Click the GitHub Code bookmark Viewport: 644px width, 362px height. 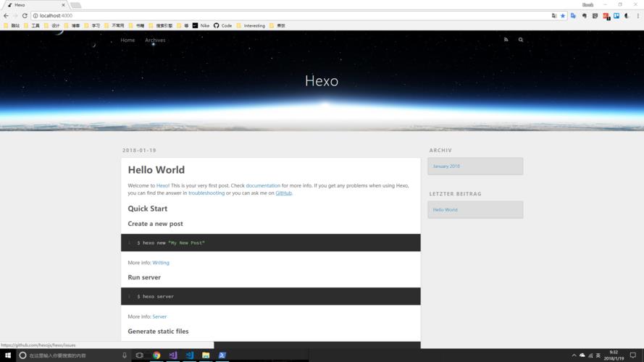click(222, 25)
